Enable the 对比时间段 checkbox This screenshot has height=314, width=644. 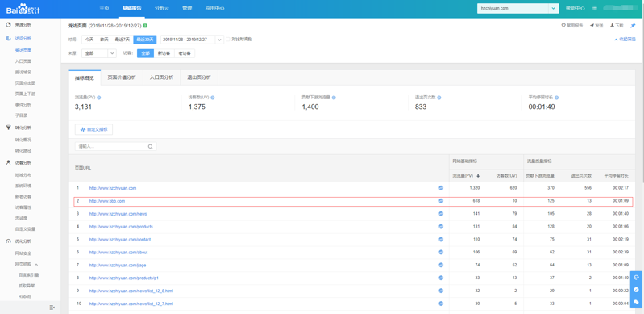tap(228, 40)
